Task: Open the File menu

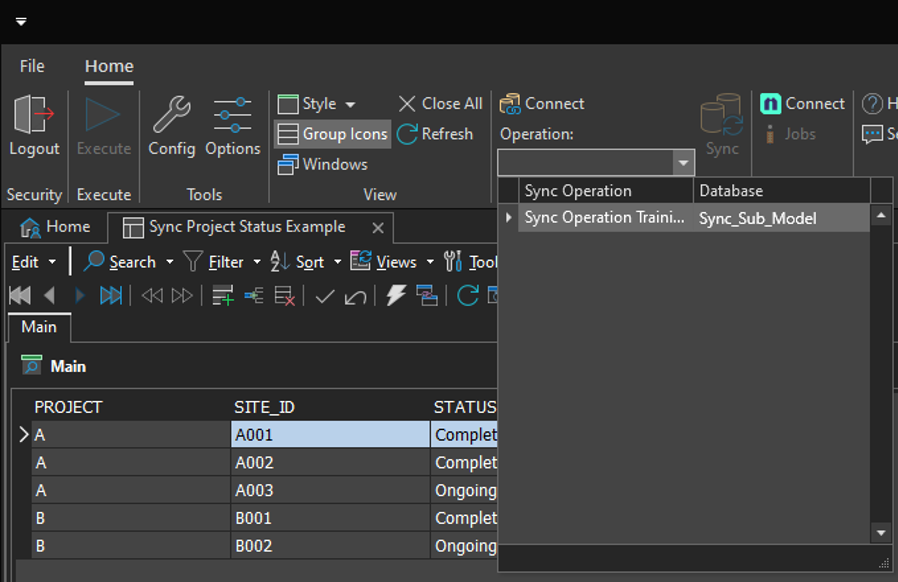Action: pos(32,65)
